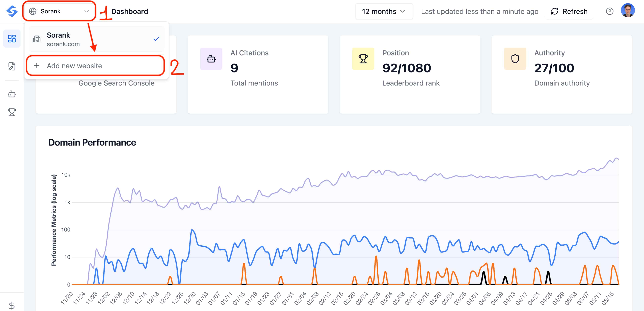Image resolution: width=644 pixels, height=311 pixels.
Task: Click the Refresh button
Action: (569, 11)
